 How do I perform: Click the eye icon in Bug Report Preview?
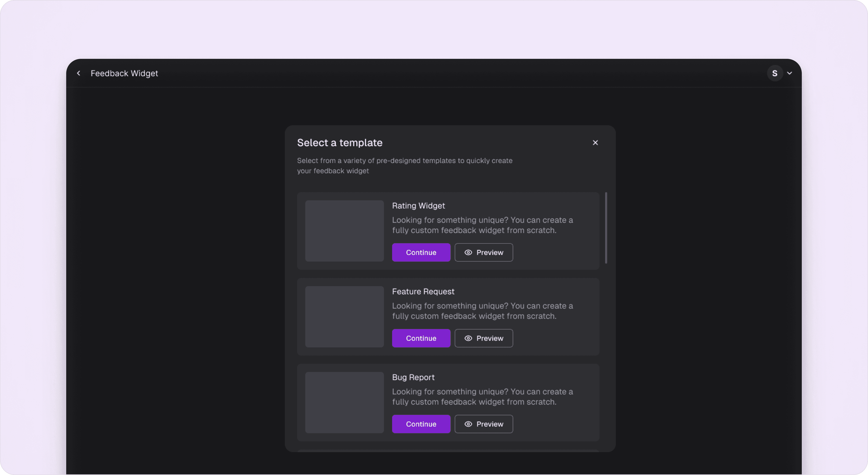pyautogui.click(x=468, y=424)
